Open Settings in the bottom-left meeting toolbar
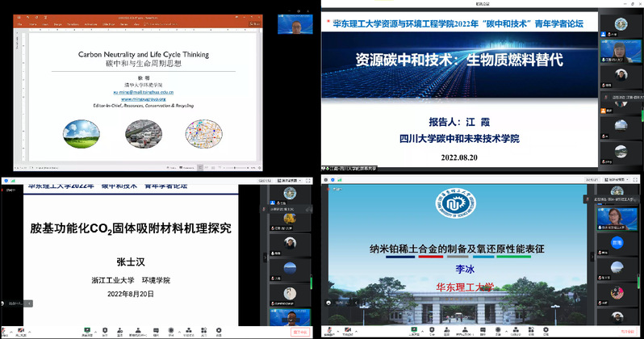The image size is (644, 339). click(x=218, y=331)
